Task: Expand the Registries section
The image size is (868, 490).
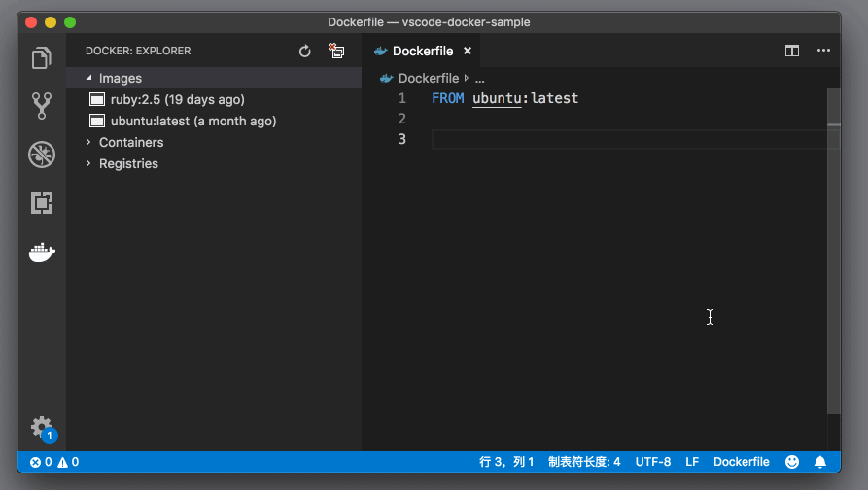Action: point(127,163)
